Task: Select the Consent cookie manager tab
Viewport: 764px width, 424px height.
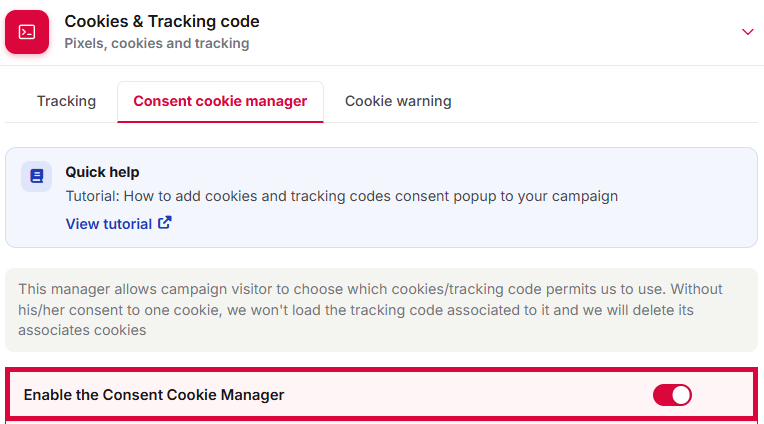Action: pos(220,101)
